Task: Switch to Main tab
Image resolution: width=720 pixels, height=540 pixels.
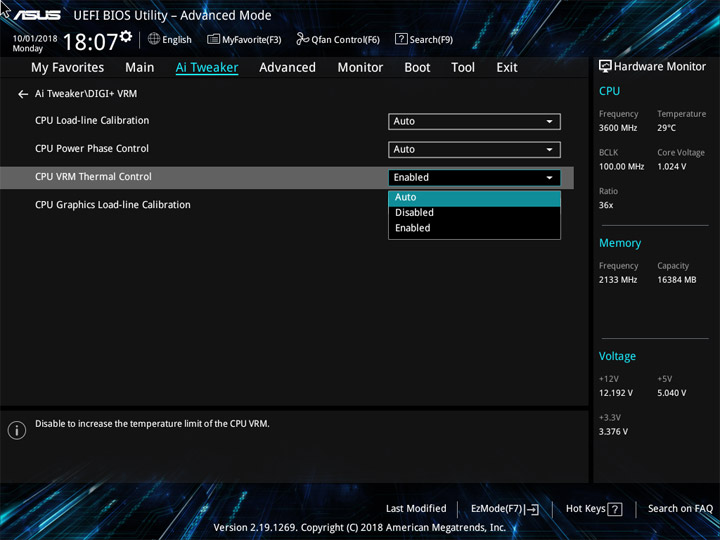Action: [x=140, y=68]
